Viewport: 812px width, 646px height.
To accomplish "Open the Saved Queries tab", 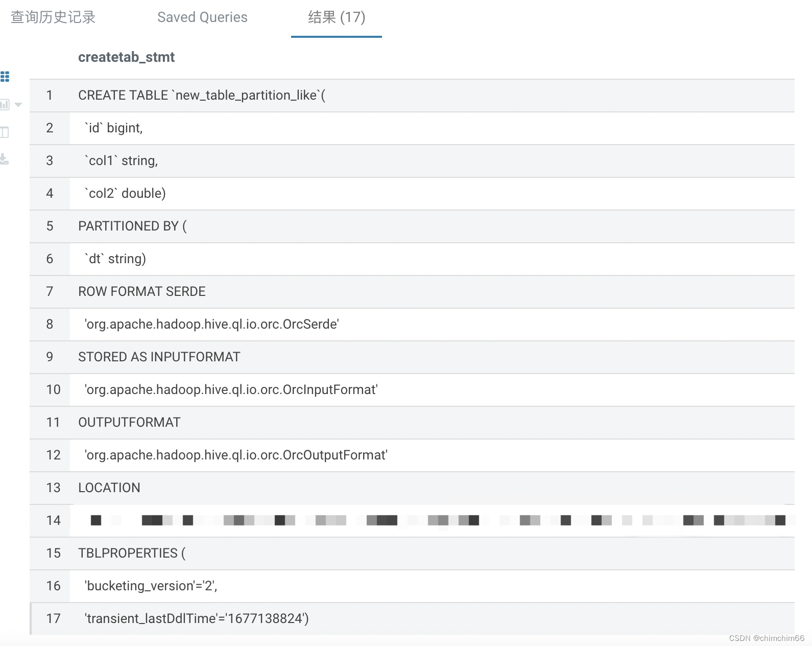I will (x=202, y=17).
